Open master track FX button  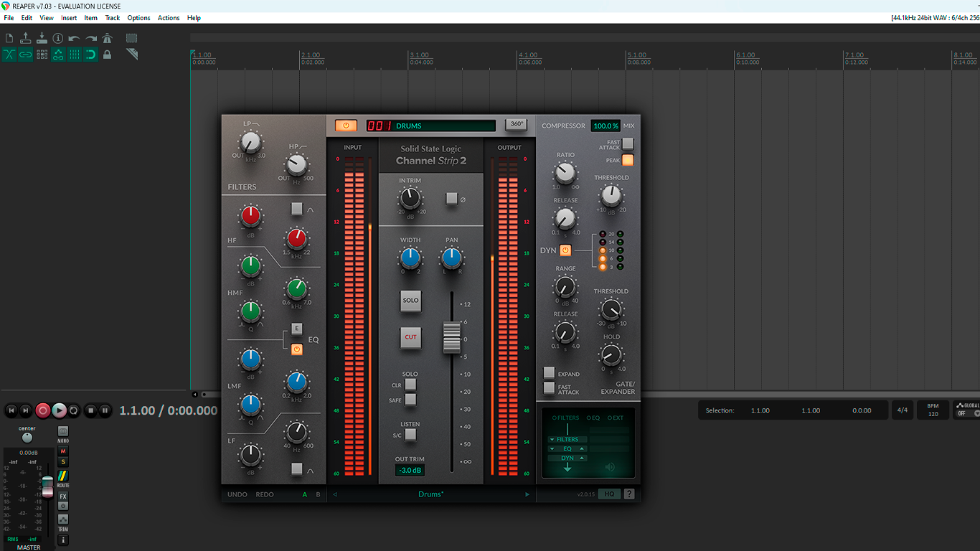[63, 496]
